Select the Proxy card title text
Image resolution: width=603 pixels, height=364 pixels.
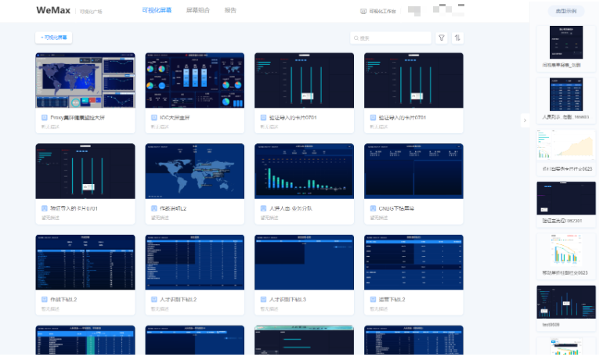click(x=78, y=117)
